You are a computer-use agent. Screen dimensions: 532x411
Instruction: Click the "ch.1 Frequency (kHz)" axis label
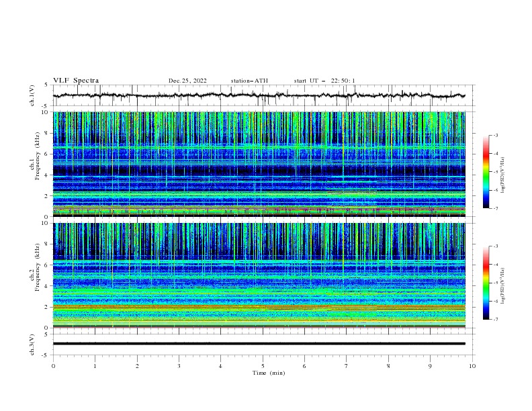coord(34,156)
